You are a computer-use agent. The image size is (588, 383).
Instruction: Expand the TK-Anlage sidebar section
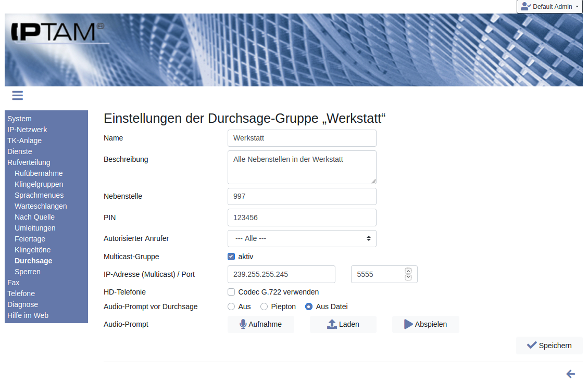(24, 141)
